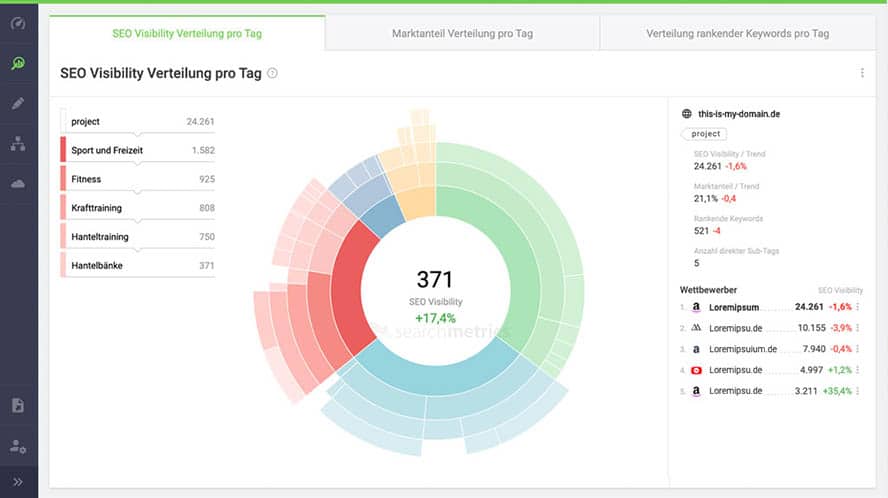This screenshot has width=888, height=498.
Task: Open the cloud icon in sidebar
Action: coord(18,184)
